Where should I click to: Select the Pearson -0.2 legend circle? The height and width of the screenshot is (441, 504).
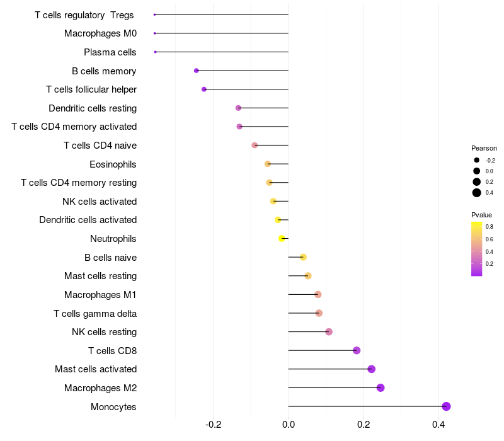coord(477,160)
